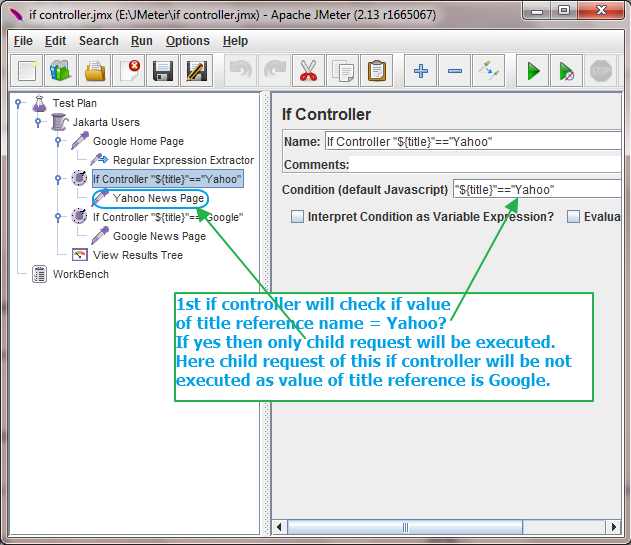Image resolution: width=631 pixels, height=545 pixels.
Task: Expand all nodes with plus icon
Action: [421, 71]
